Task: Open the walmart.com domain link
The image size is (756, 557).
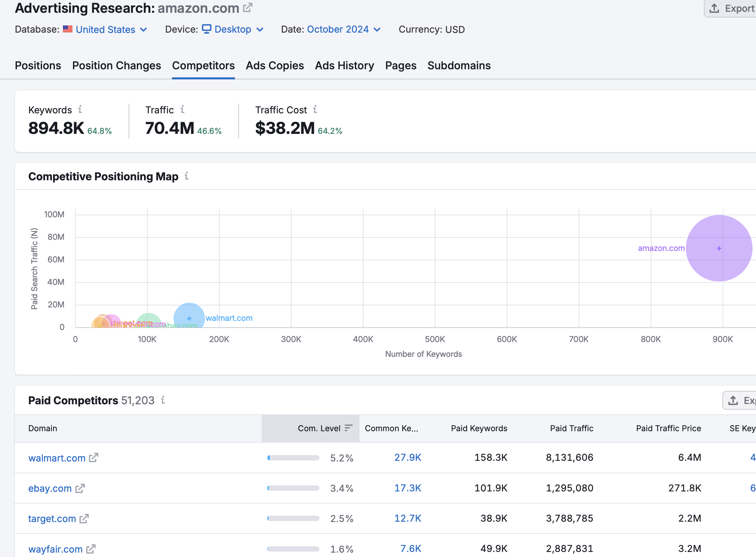Action: 57,458
